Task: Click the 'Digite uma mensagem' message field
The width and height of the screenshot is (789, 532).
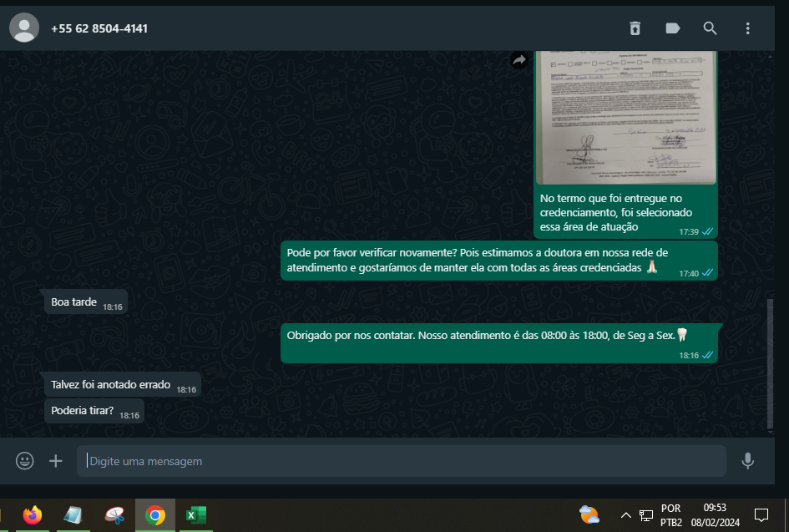Action: point(401,461)
